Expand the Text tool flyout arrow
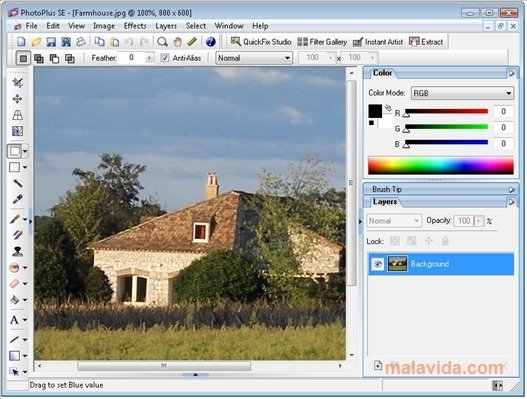The height and width of the screenshot is (399, 527). (25, 320)
